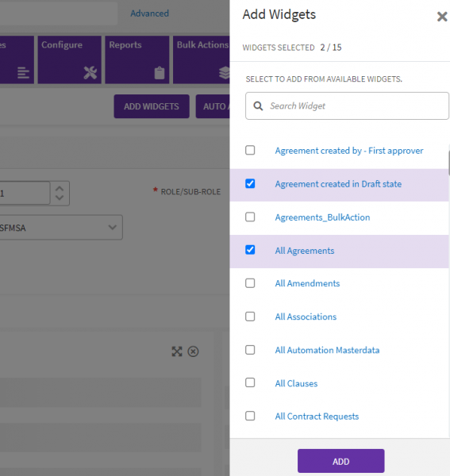Open the SFMSA dropdown
The width and height of the screenshot is (450, 476).
[x=61, y=228]
